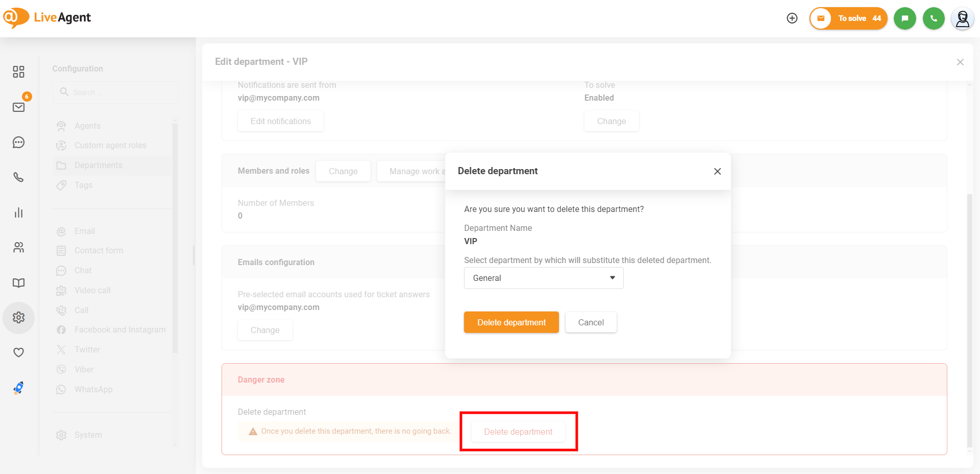This screenshot has height=474, width=980.
Task: Select Departments in the Configuration menu
Action: [98, 165]
